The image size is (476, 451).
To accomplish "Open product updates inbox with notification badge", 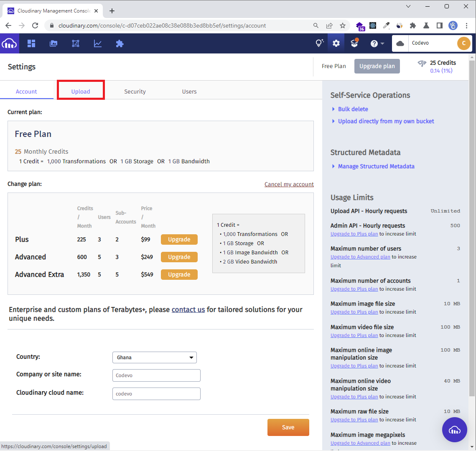I will click(x=354, y=43).
